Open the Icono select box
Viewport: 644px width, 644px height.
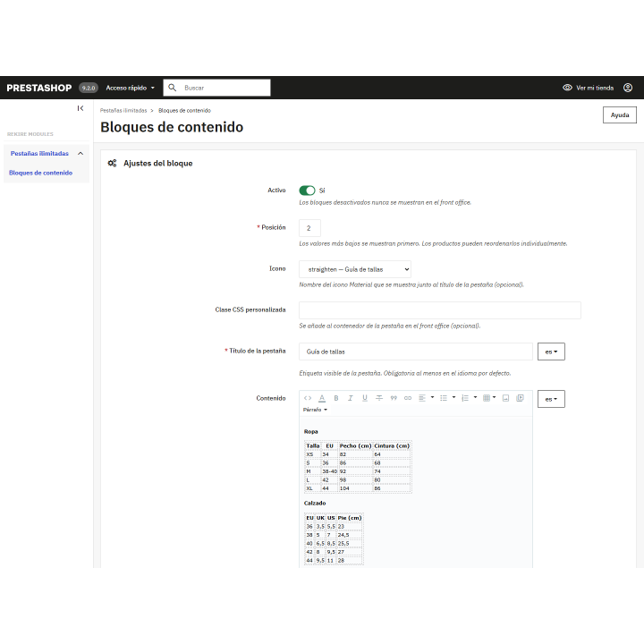click(x=355, y=269)
